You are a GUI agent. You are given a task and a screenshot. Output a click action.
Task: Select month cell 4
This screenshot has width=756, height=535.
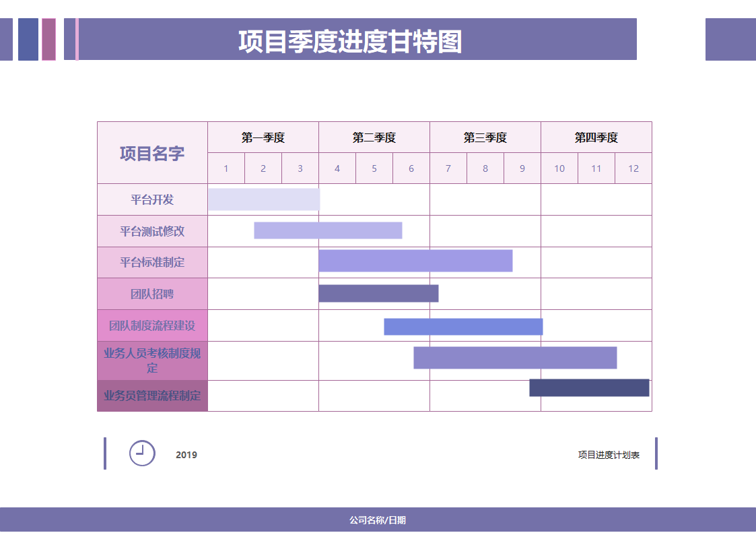click(337, 168)
